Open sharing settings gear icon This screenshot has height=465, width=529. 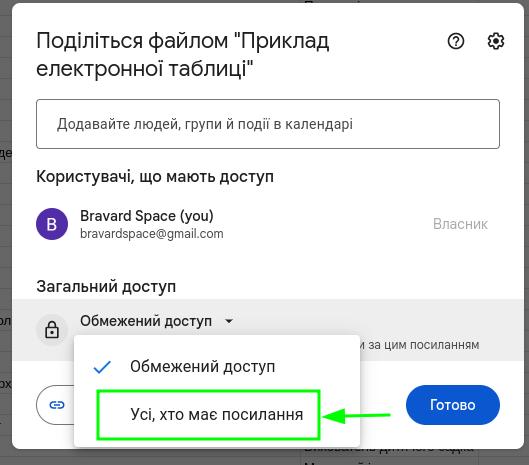coord(496,41)
